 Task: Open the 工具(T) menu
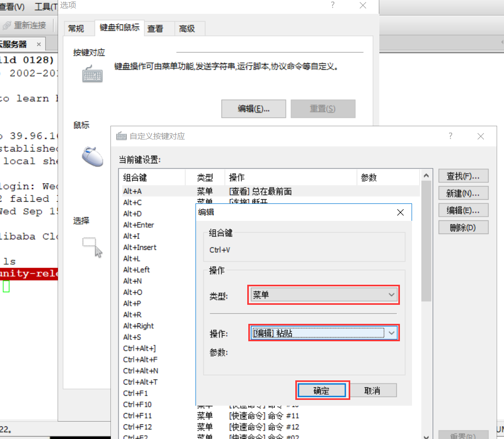click(46, 7)
